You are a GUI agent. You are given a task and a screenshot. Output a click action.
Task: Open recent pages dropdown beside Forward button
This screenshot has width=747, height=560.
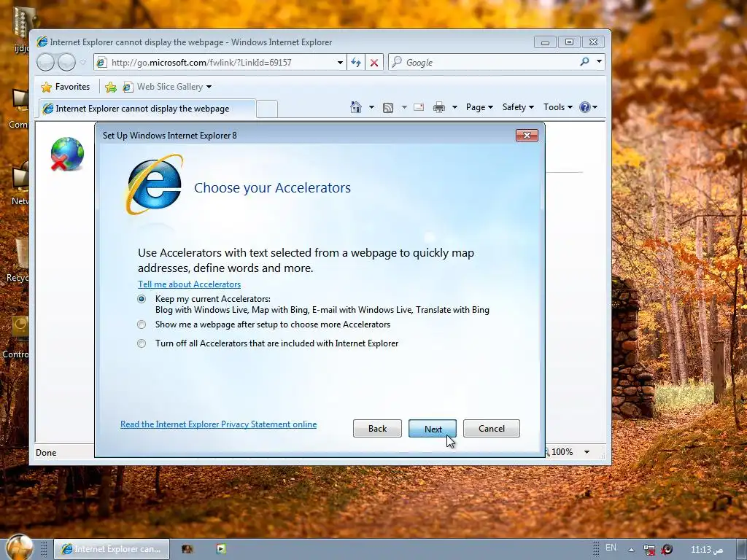tap(83, 63)
